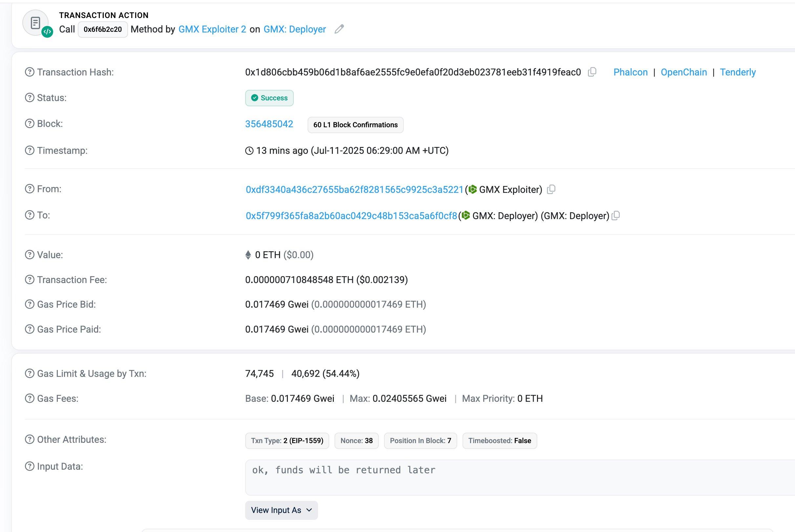
Task: Click the Success status badge
Action: click(269, 98)
